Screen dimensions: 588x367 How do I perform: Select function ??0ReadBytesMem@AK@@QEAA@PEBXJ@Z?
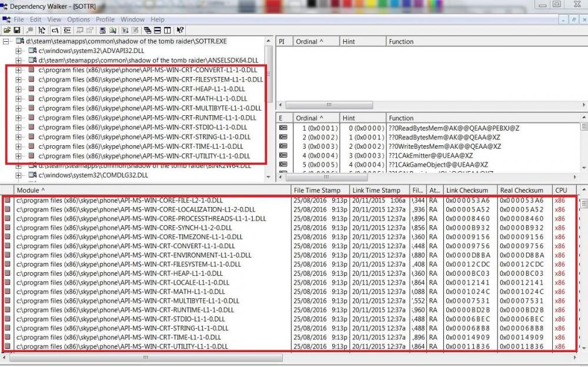454,128
